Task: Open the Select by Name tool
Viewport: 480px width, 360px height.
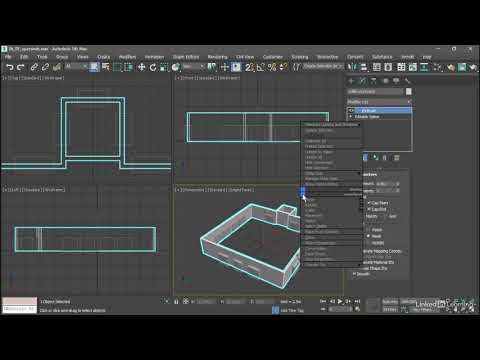Action: [106, 67]
